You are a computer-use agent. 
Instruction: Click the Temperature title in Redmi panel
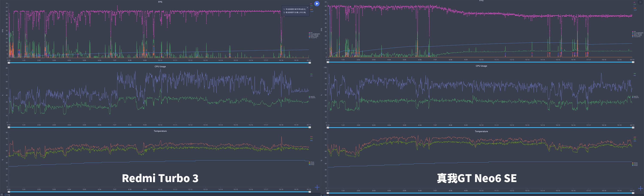point(160,131)
